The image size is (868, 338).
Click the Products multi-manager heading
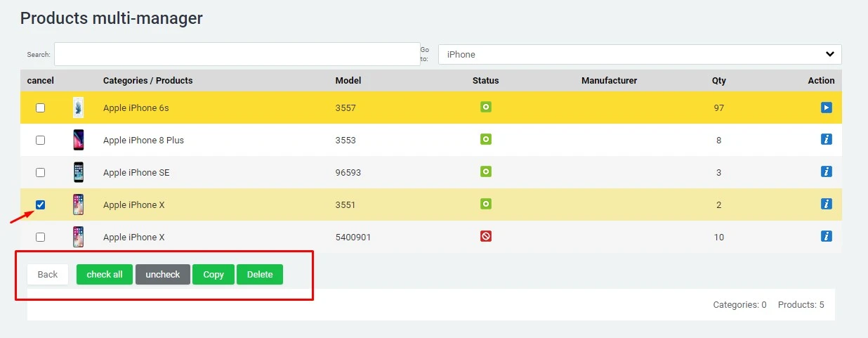click(111, 18)
